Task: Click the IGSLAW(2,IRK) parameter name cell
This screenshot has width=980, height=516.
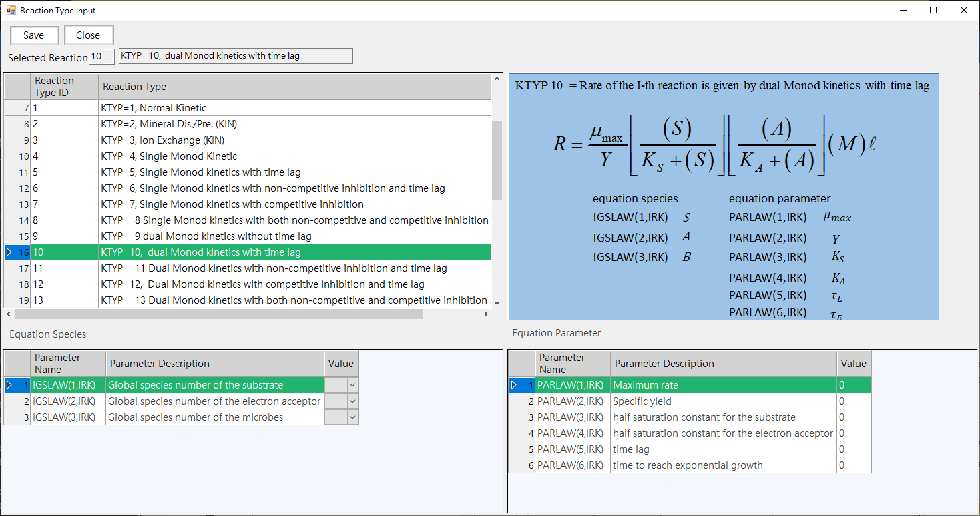Action: tap(68, 401)
